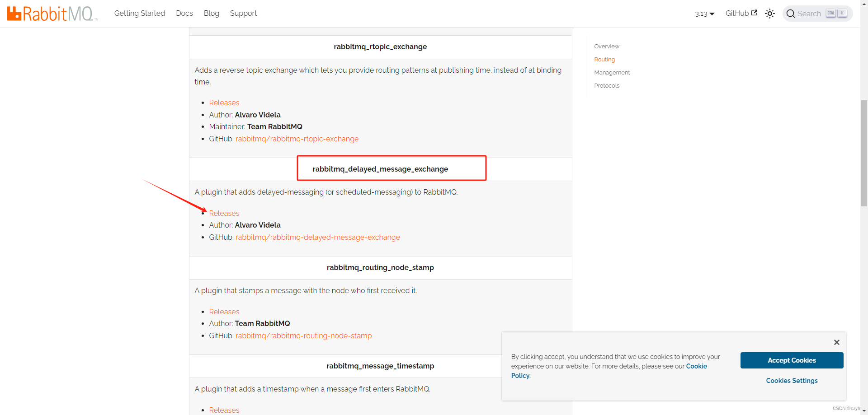The width and height of the screenshot is (868, 415).
Task: Open Releases link for rabbitmq_routing_node_stamp
Action: pos(224,312)
